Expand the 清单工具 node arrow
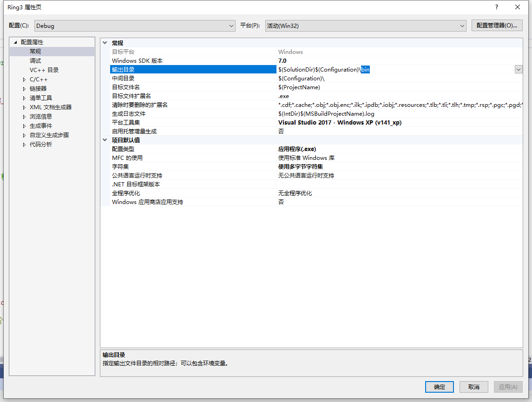Viewport: 532px width, 402px height. pyautogui.click(x=25, y=98)
